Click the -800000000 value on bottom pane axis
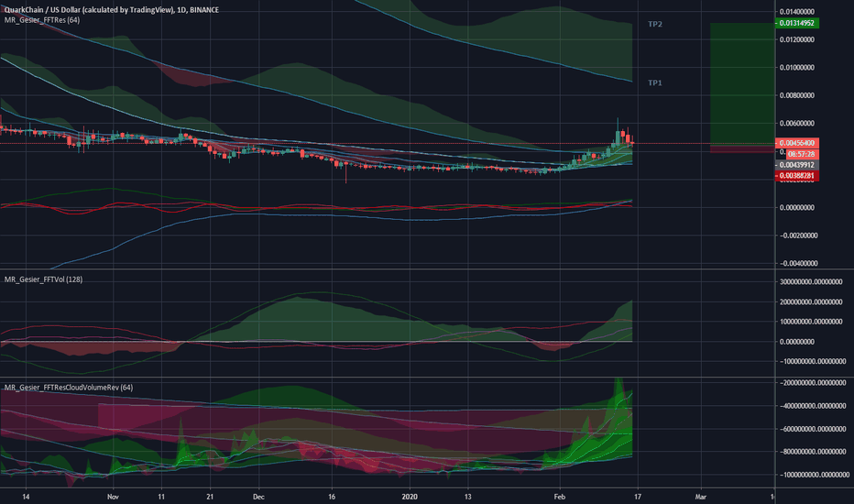This screenshot has height=504, width=854. point(812,452)
